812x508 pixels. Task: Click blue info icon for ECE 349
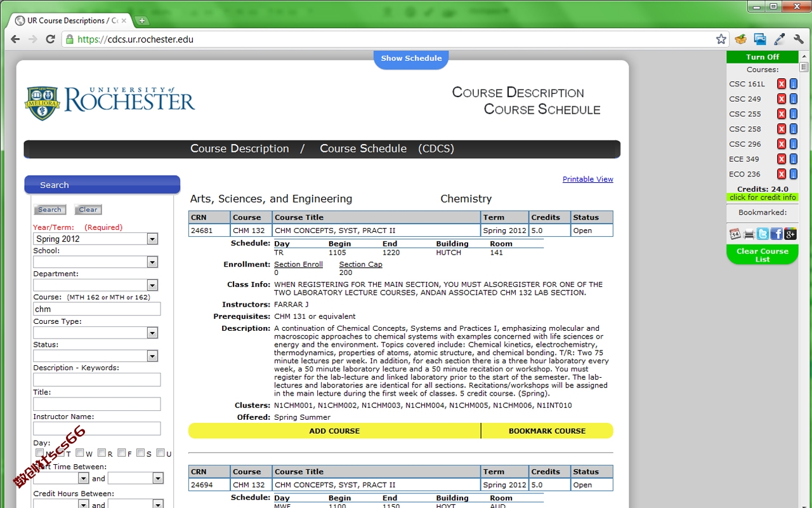(793, 159)
